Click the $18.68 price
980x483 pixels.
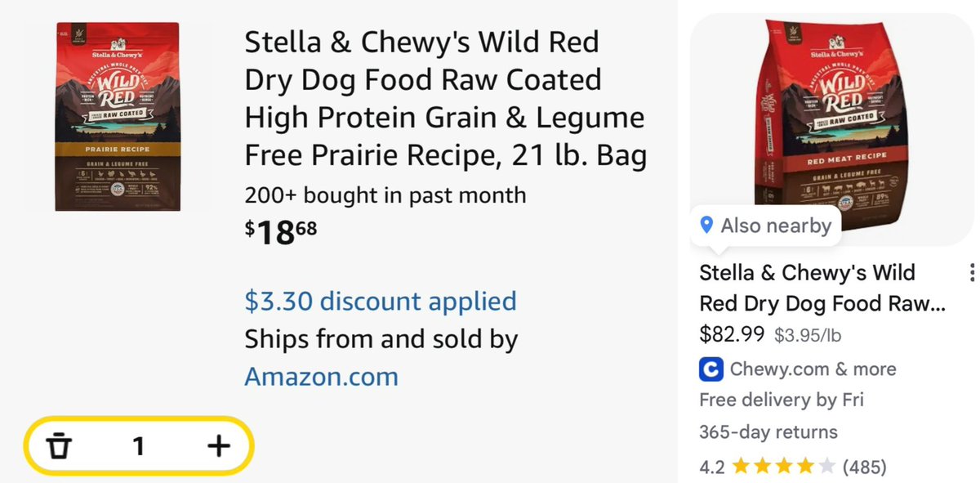pyautogui.click(x=281, y=233)
